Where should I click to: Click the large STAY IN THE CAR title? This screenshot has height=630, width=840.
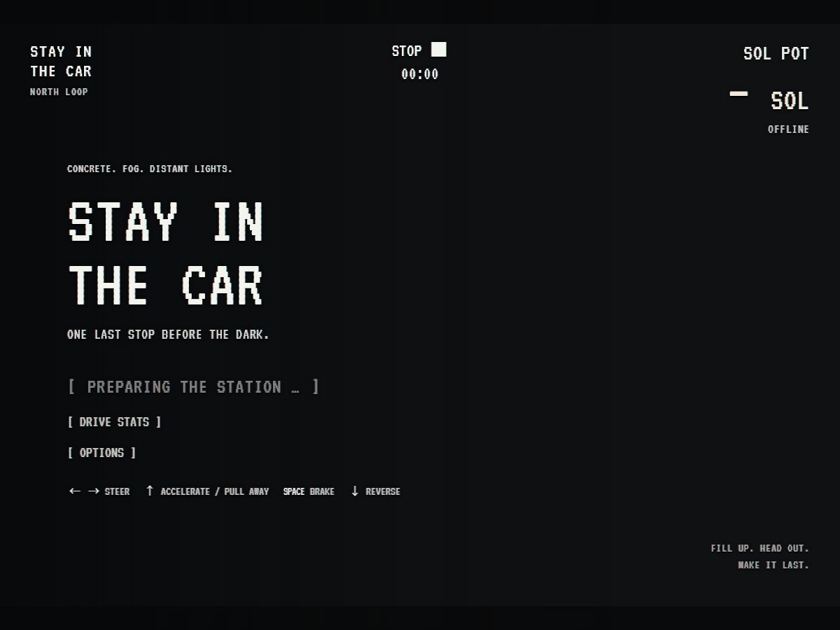(166, 254)
